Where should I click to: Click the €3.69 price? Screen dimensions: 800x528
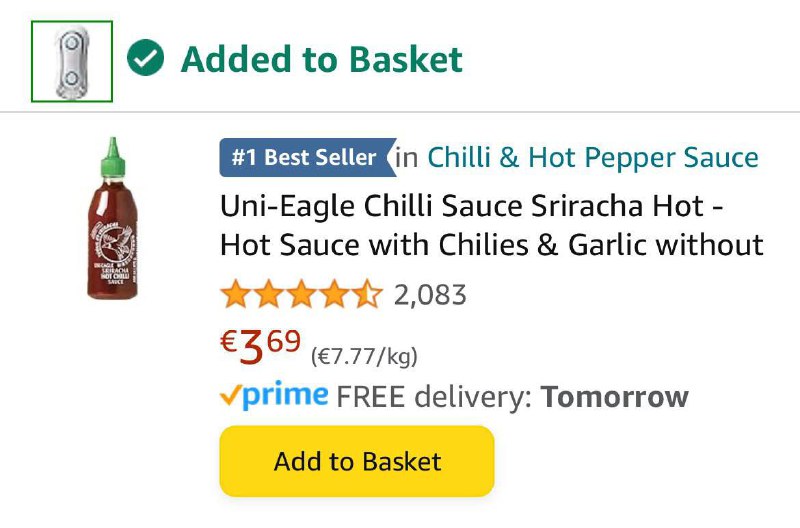tap(260, 347)
